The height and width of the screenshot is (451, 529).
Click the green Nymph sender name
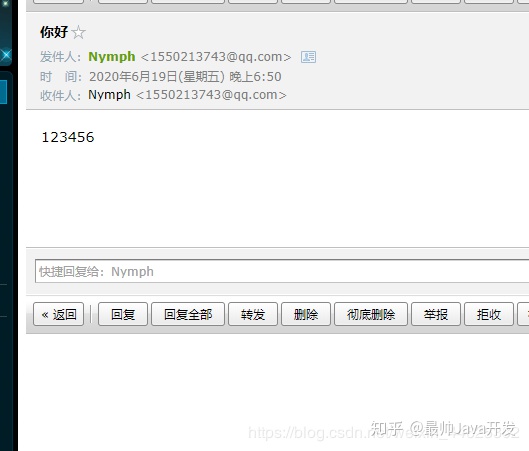[112, 57]
